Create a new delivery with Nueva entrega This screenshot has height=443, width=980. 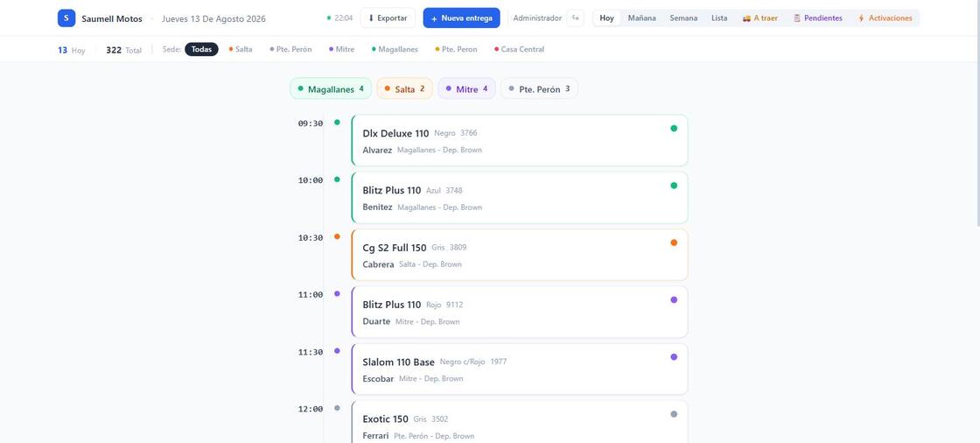(461, 18)
